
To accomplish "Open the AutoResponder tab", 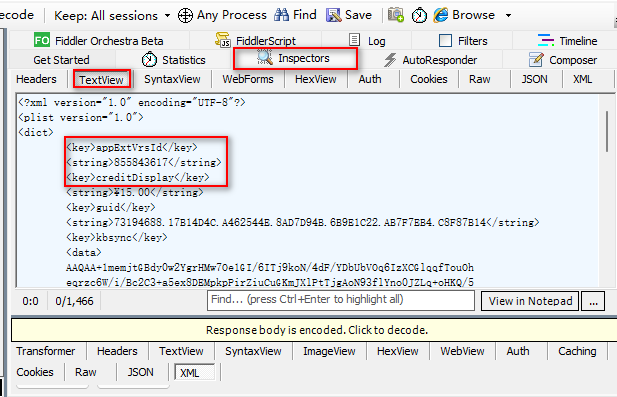I will 431,60.
